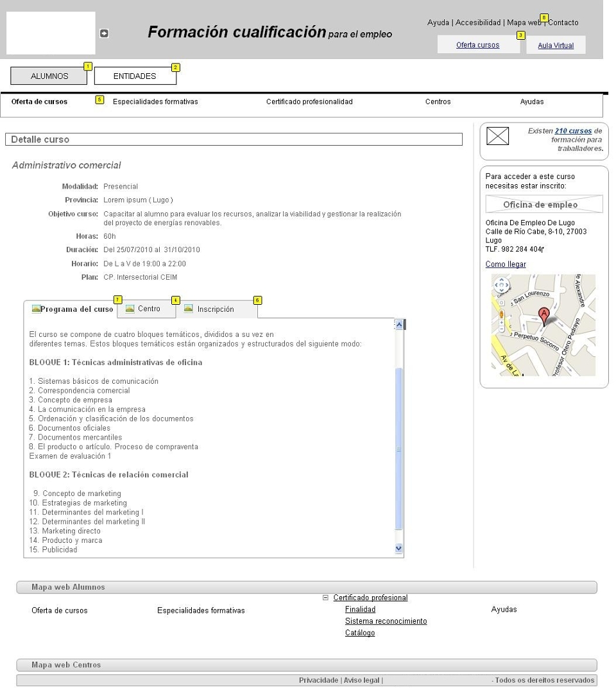The image size is (616, 695).
Task: Click the red A marker on map
Action: (543, 316)
